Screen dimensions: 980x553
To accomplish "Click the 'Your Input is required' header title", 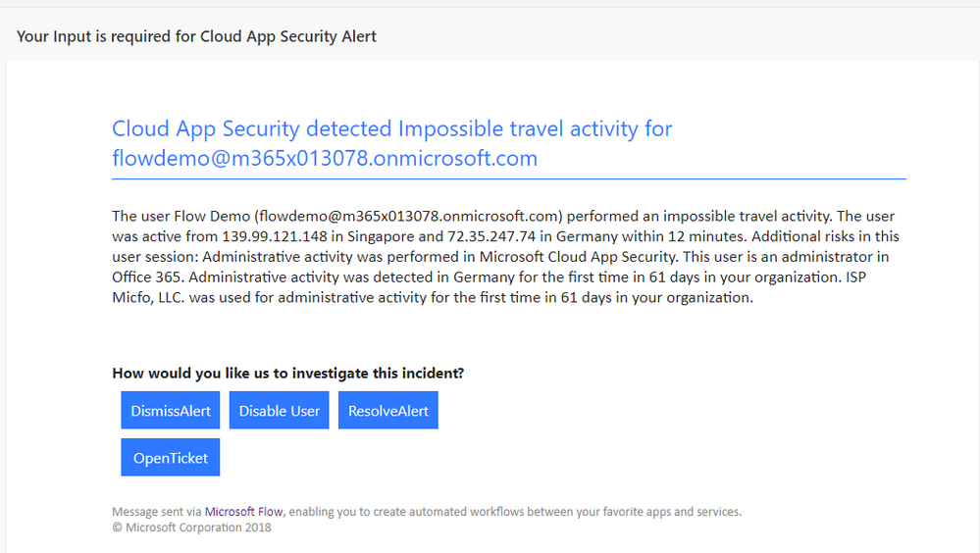I will 196,36.
